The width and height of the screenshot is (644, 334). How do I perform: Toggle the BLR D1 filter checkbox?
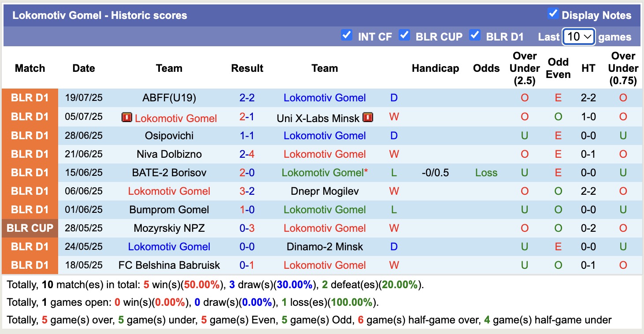pos(475,35)
